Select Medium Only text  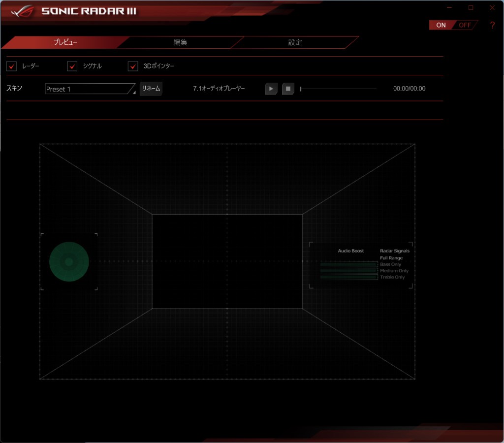pos(394,271)
